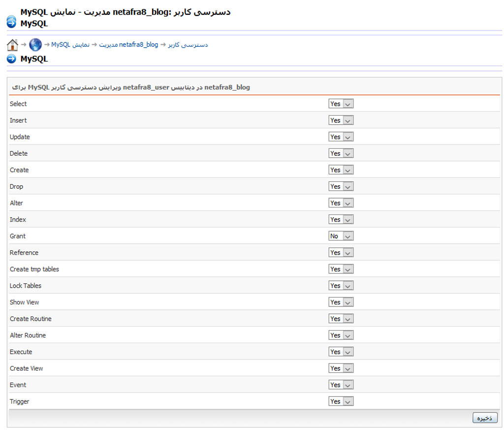Click the Grant privilege label

coord(17,236)
